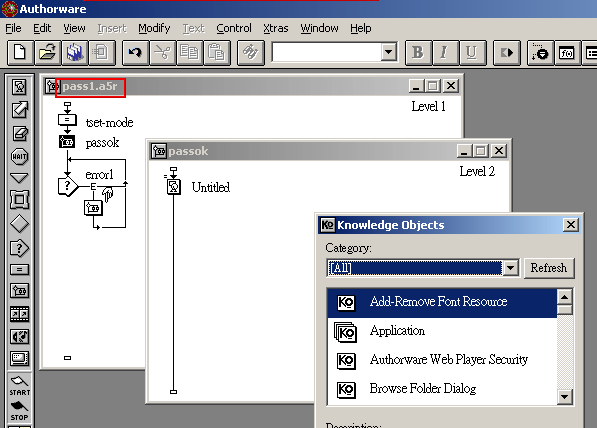597x428 pixels.
Task: Click the Knowledge Objects list scroll down arrow
Action: tap(564, 397)
